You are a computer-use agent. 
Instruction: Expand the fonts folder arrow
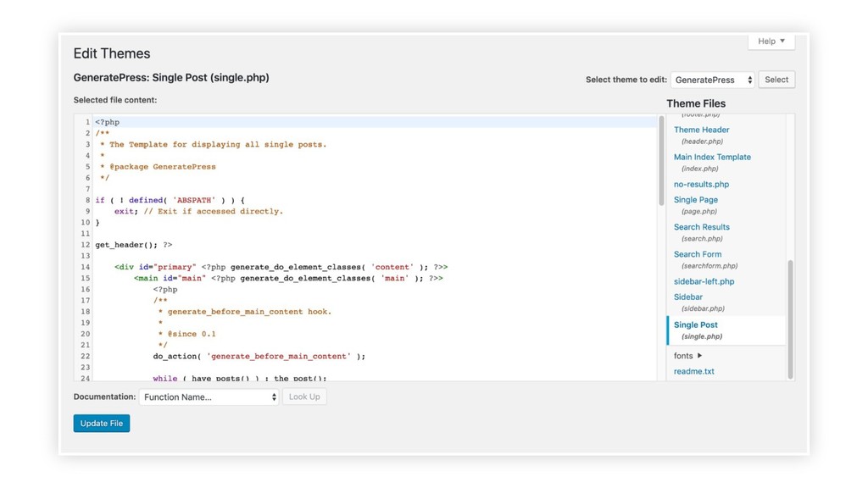699,356
